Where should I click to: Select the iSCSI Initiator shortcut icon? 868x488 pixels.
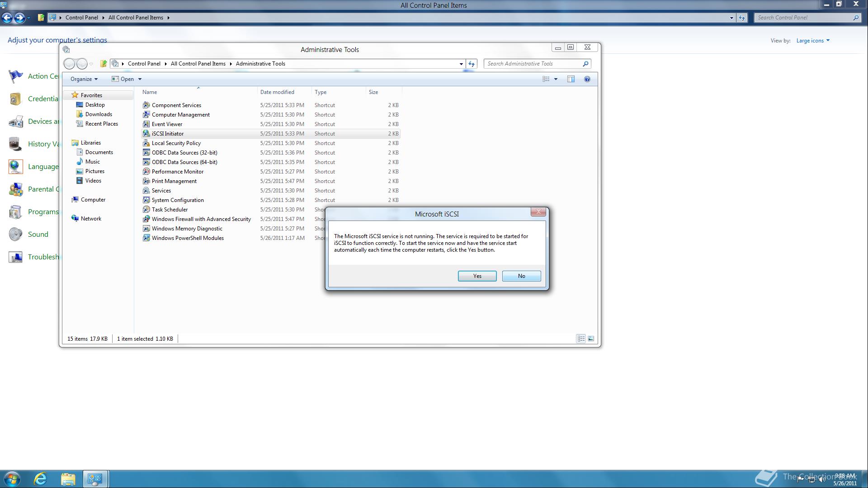146,133
